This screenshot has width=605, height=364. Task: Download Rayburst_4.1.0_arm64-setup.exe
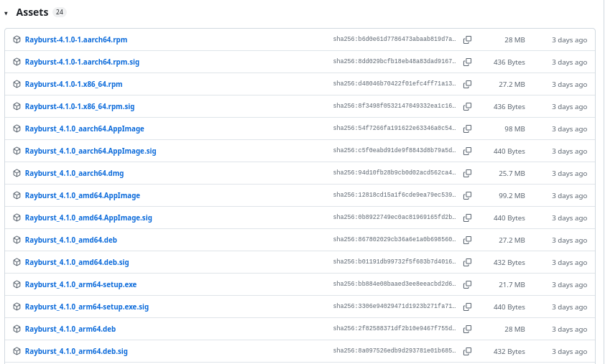(x=80, y=284)
